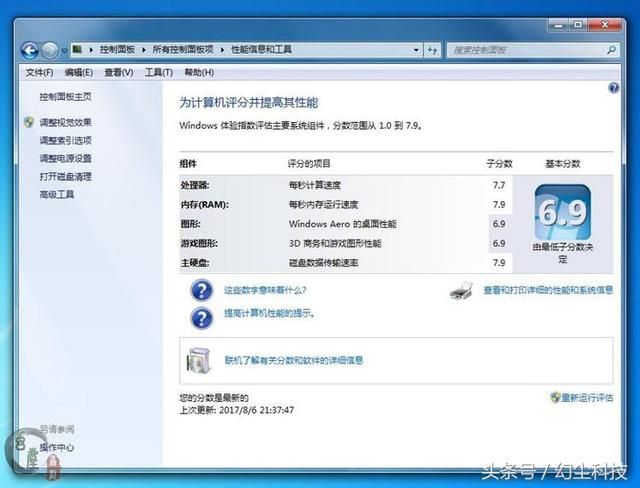Go to 控制面板主页
This screenshot has height=488, width=640.
point(65,97)
